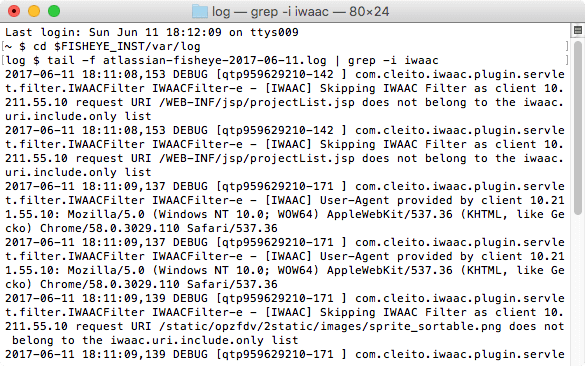Click the '$FISHEYE_INST/var/log' path in cd command

click(x=127, y=47)
